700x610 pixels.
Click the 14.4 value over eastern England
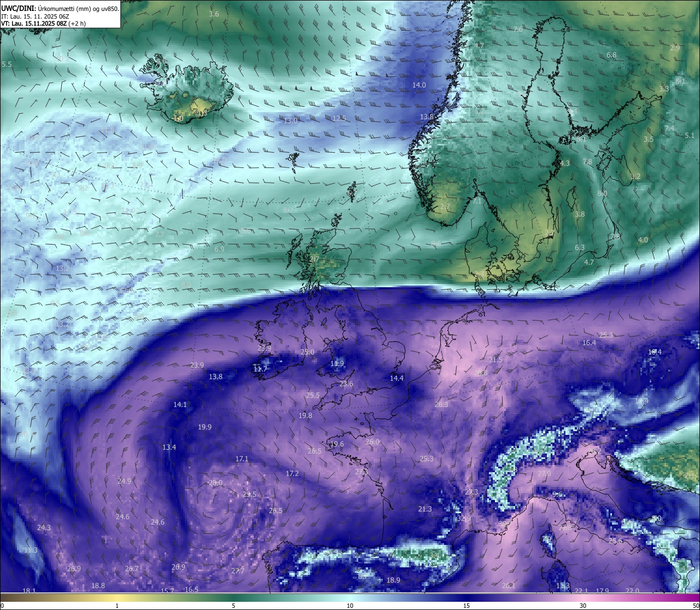(396, 378)
